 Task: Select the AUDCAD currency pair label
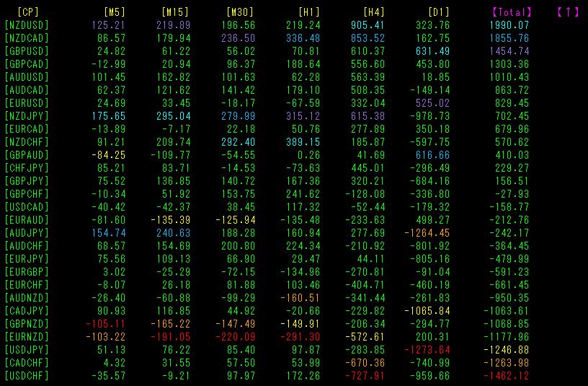pyautogui.click(x=27, y=90)
